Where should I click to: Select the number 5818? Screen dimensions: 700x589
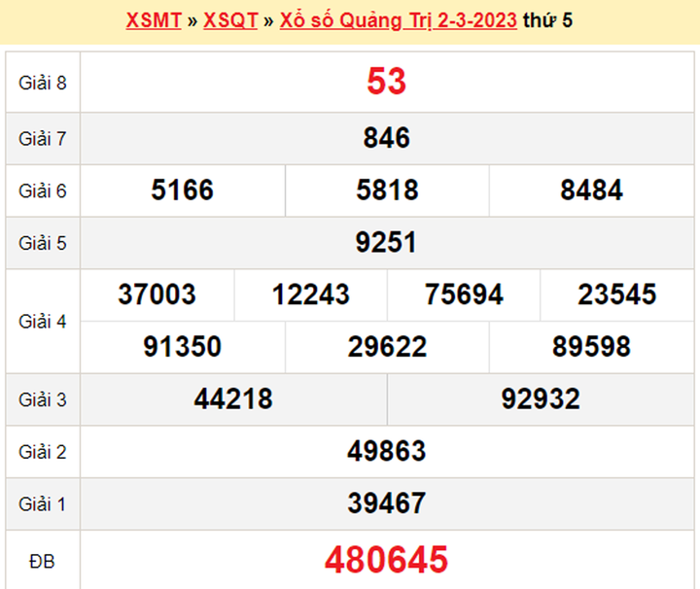388,190
